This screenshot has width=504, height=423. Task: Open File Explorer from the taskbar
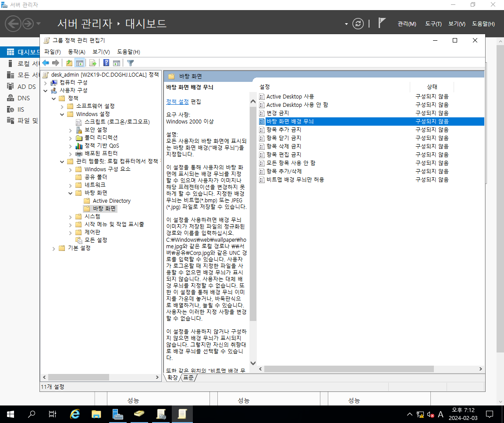[96, 414]
